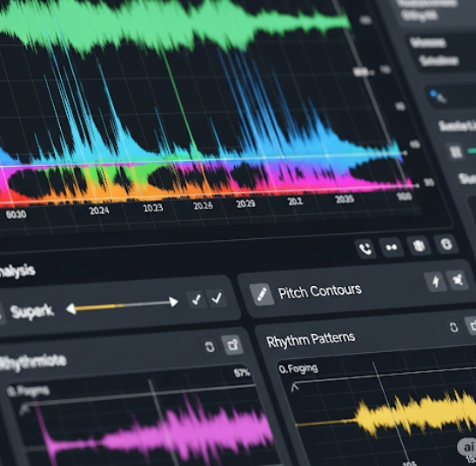
Task: Click the refresh icon in the Rhythmiote panel
Action: [210, 347]
